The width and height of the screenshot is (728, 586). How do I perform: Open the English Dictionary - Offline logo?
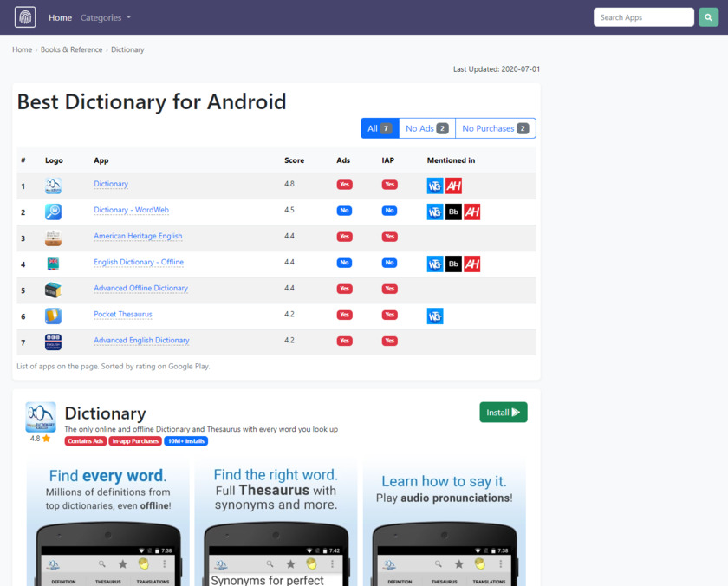click(x=53, y=264)
